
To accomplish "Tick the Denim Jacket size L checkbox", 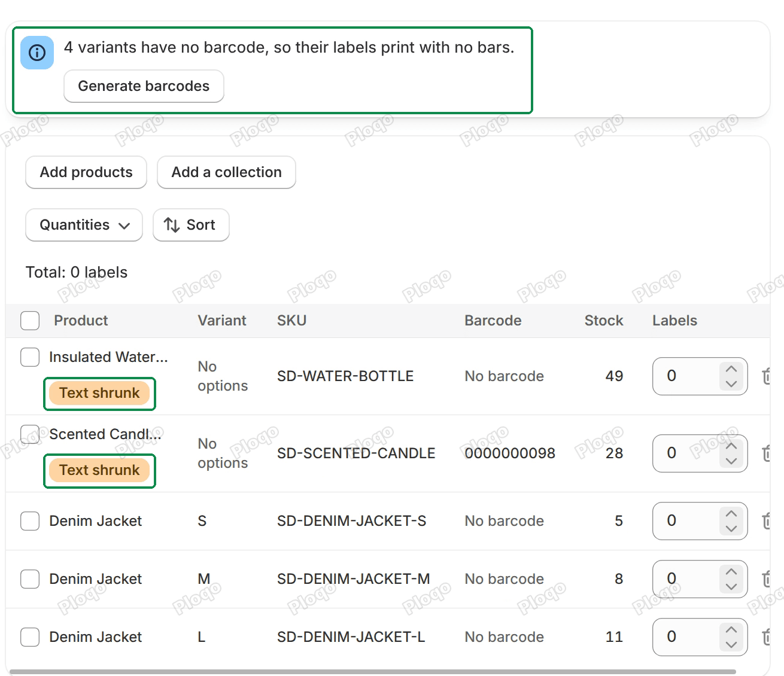I will pos(30,637).
